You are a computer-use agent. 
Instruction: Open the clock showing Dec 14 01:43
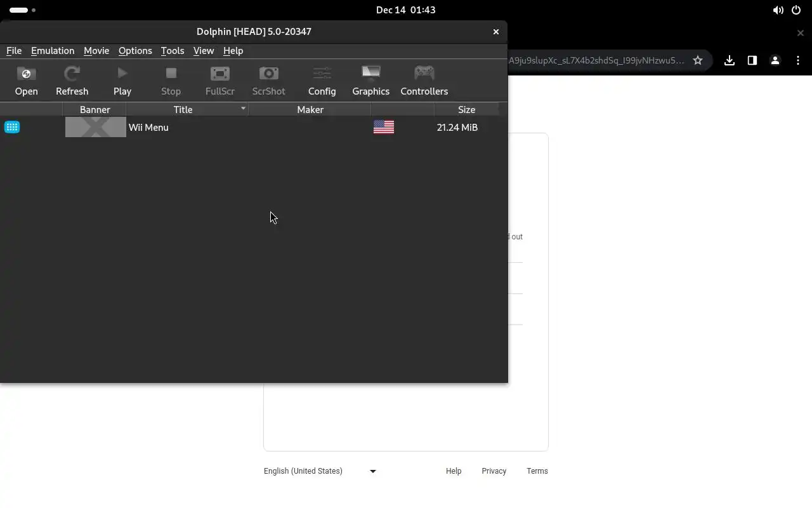406,10
